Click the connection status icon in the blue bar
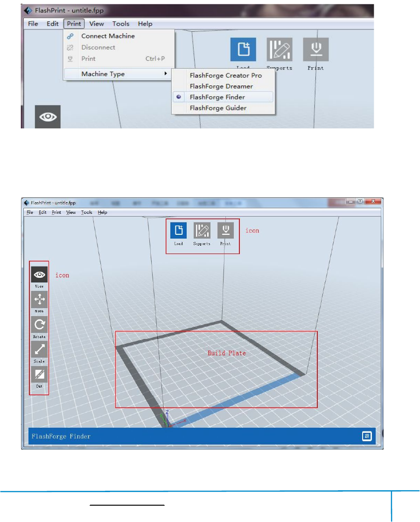The height and width of the screenshot is (522, 420). point(367,436)
